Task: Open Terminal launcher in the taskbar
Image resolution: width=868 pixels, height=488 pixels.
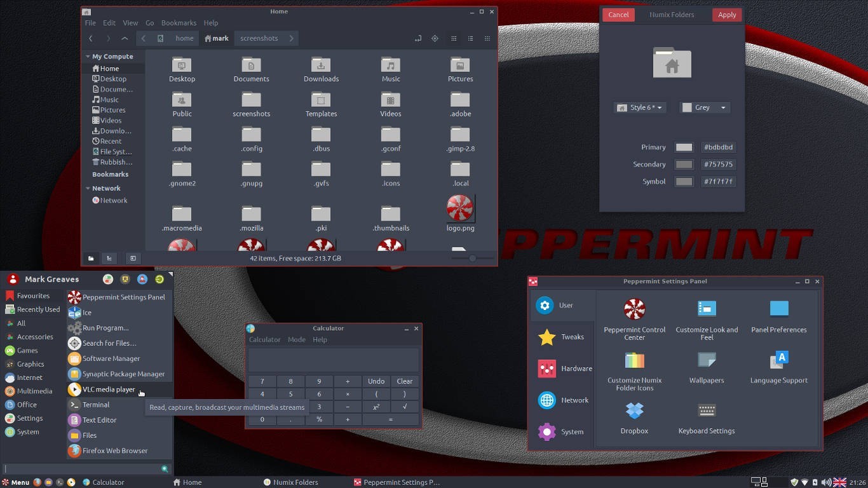Action: (x=60, y=482)
